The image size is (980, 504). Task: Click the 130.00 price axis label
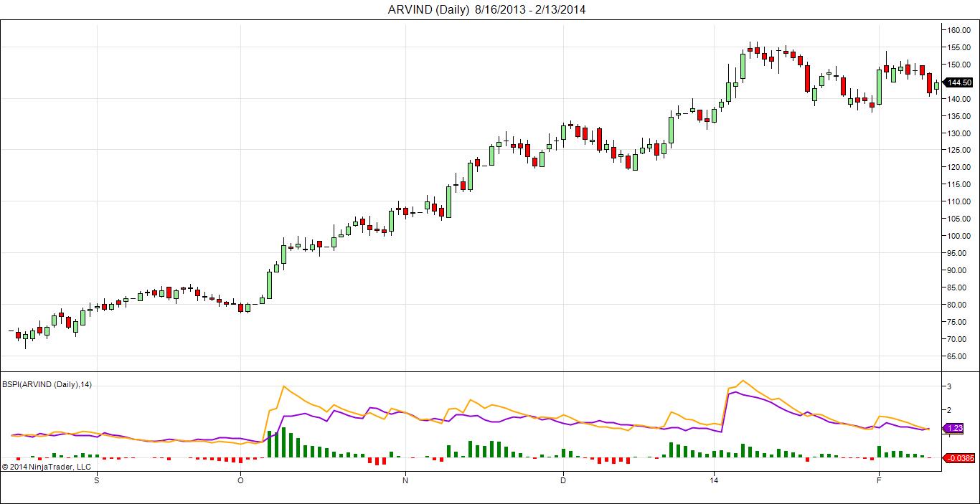tap(958, 133)
